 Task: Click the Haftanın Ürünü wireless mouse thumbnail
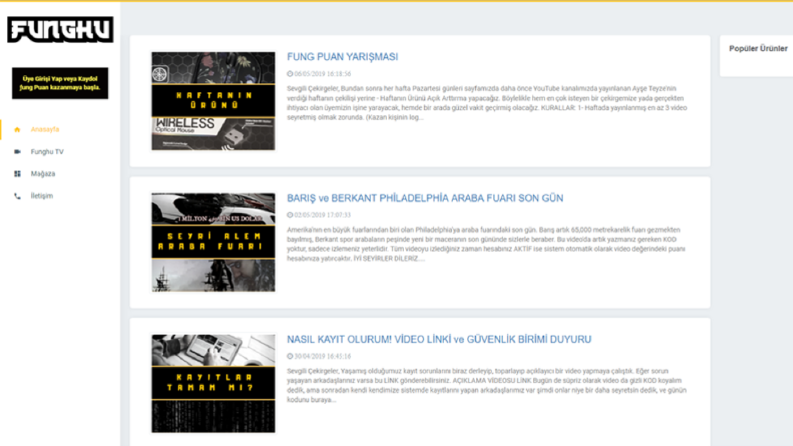(213, 101)
